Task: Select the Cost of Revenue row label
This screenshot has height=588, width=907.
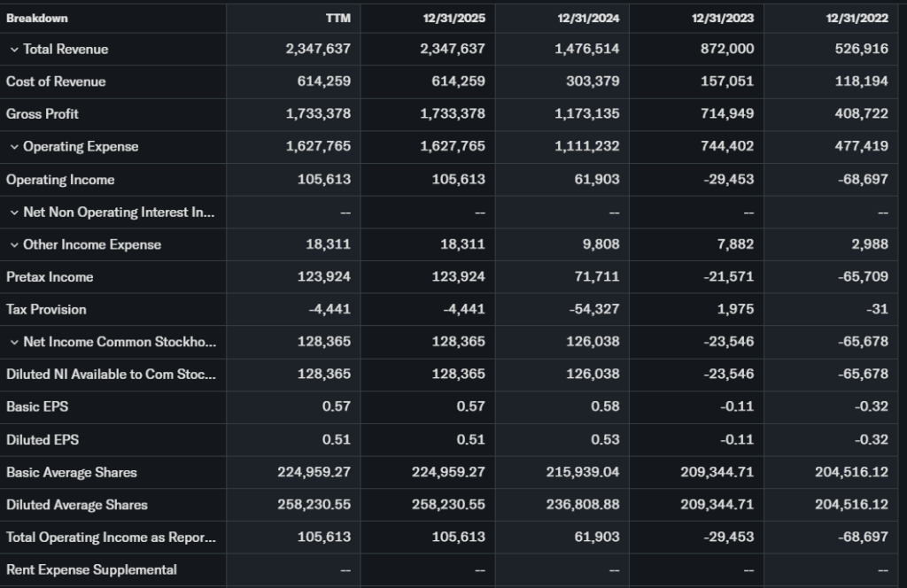Action: coord(56,81)
